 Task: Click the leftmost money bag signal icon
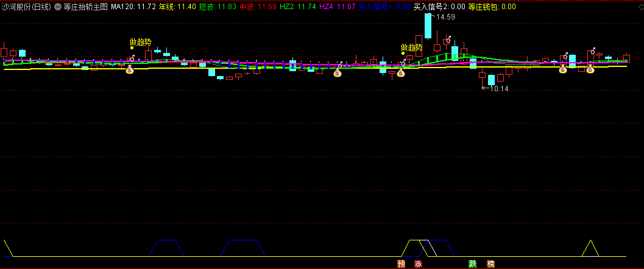130,70
